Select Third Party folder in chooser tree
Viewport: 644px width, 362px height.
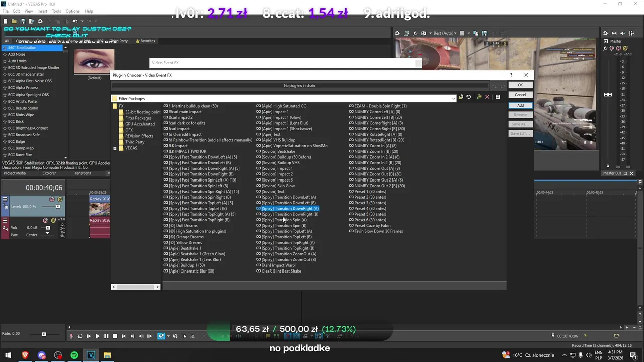134,142
